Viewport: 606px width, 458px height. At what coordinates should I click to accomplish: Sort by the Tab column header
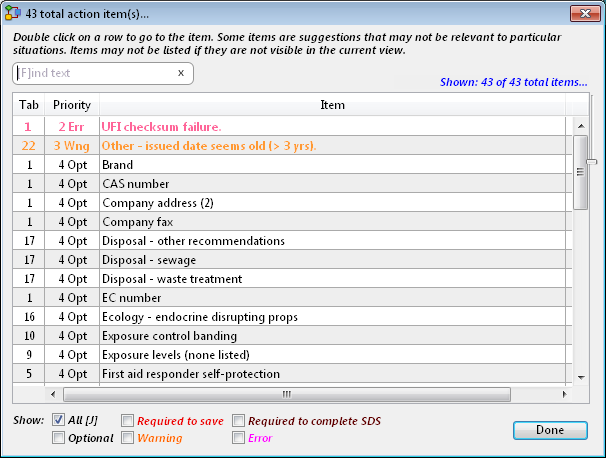point(29,105)
